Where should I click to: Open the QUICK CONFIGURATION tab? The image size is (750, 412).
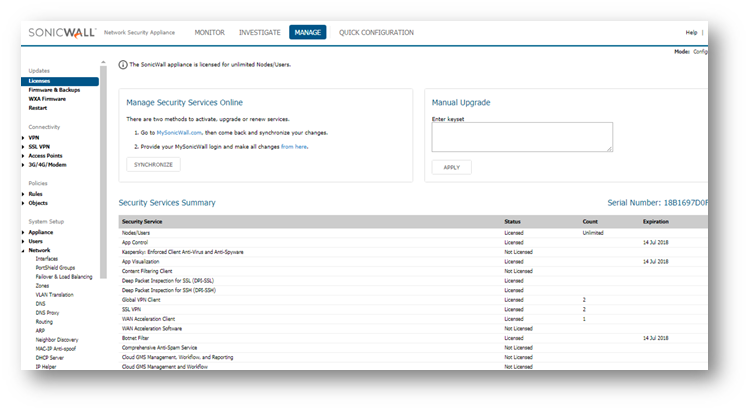click(x=376, y=32)
